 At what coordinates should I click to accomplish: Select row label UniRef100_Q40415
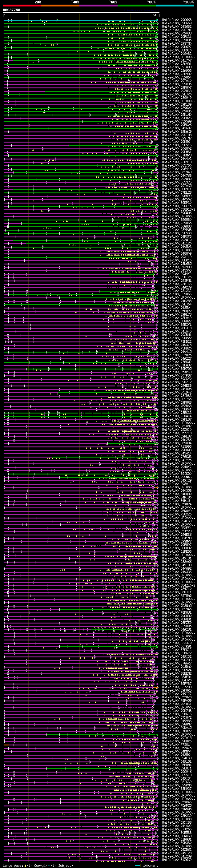[177, 352]
